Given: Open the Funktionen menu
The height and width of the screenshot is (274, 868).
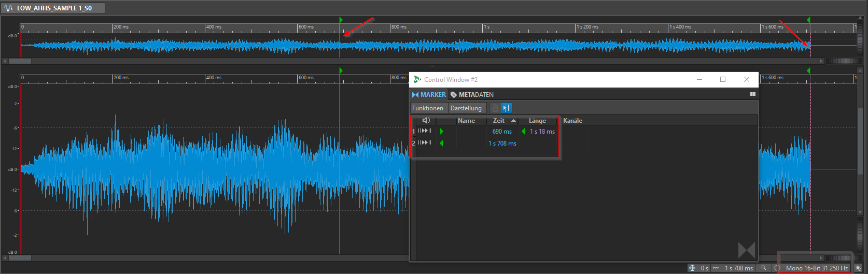Looking at the screenshot, I should tap(428, 108).
